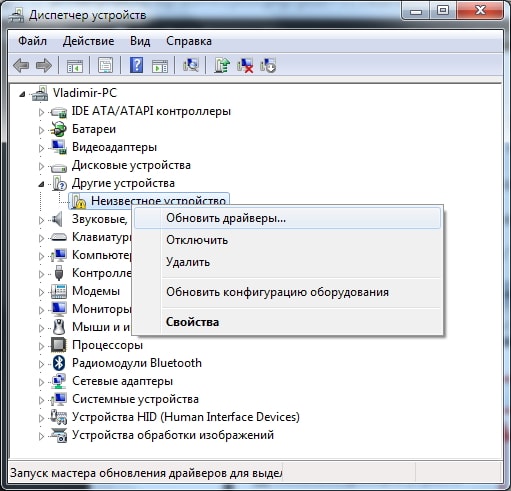This screenshot has height=491, width=511.
Task: Click the forward arrow toolbar icon
Action: [44, 65]
